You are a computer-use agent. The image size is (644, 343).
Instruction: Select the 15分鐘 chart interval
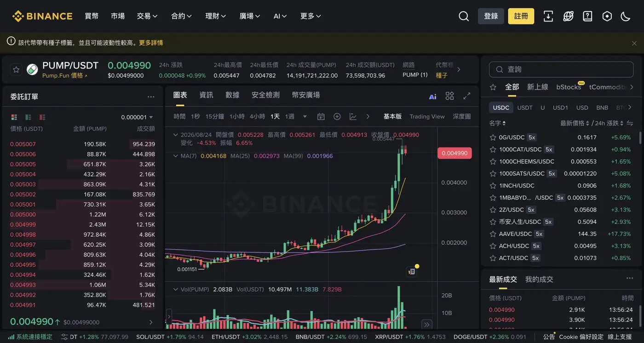pos(214,117)
